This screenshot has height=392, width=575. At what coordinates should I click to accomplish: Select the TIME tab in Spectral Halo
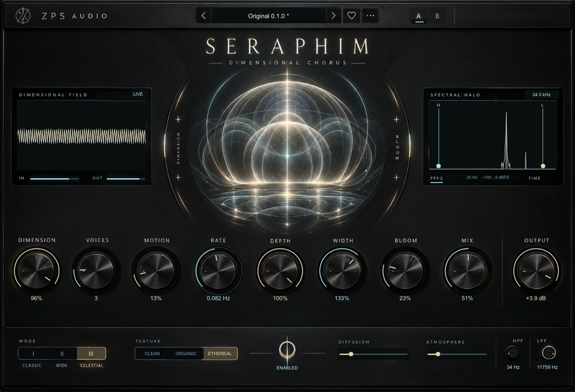click(534, 179)
